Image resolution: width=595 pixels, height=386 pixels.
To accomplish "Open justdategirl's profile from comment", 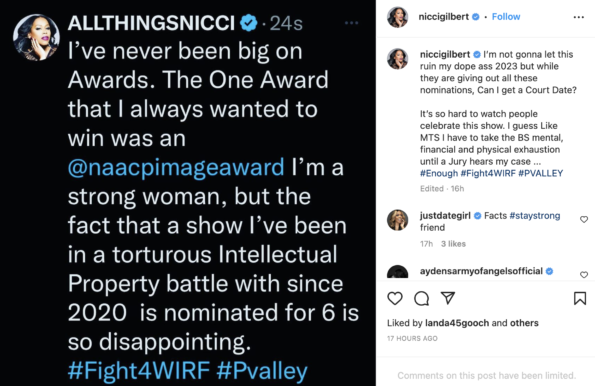I will (445, 216).
